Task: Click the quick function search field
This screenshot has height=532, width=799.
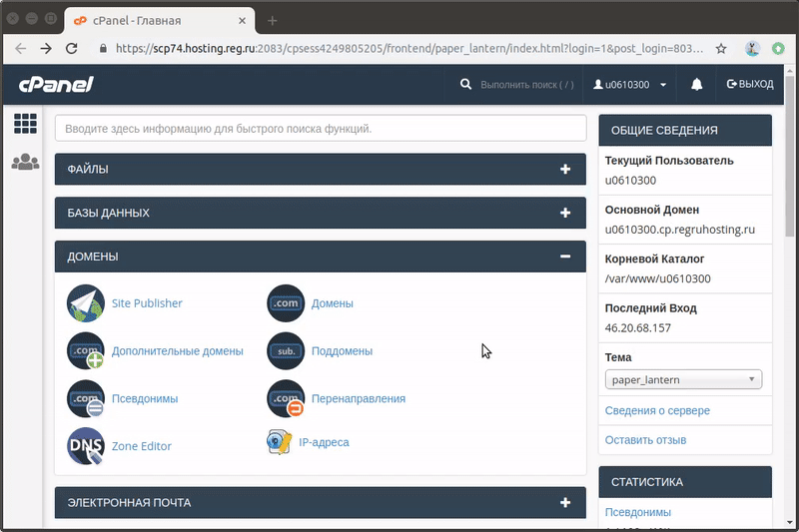Action: point(320,128)
